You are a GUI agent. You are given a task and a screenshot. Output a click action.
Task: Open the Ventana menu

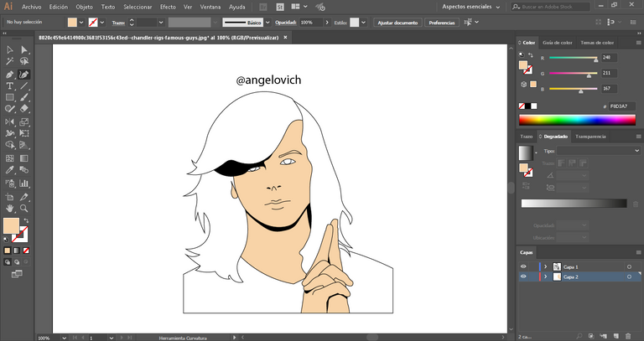[210, 7]
